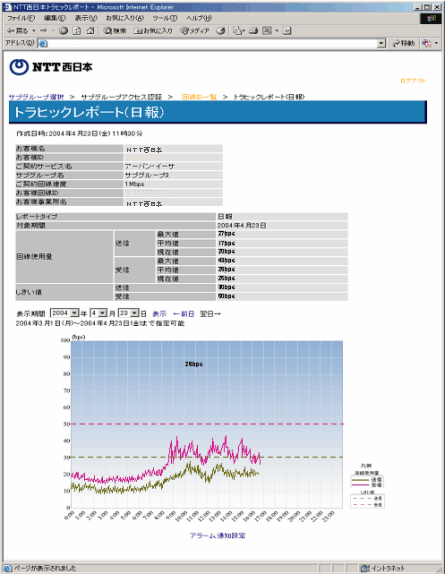The height and width of the screenshot is (574, 445).
Task: Stop page loading with the stop icon
Action: tap(63, 31)
